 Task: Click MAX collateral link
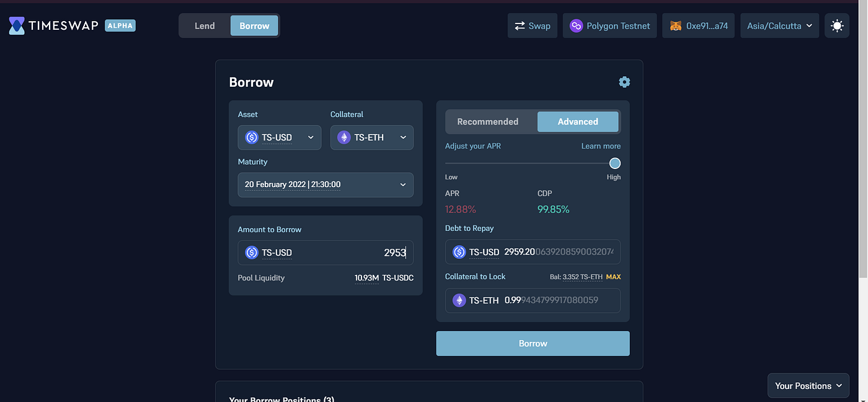point(613,277)
